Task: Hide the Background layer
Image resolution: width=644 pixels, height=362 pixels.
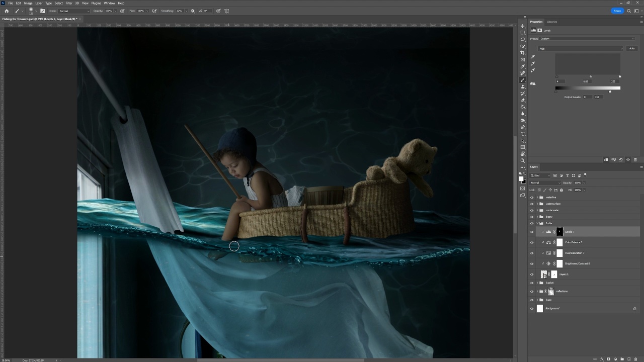Action: coord(532,309)
